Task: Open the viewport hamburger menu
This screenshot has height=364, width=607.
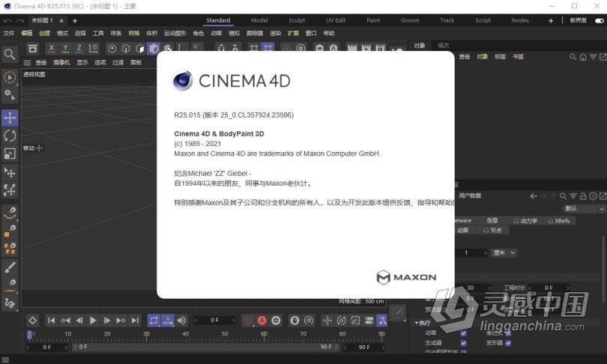Action: [27, 63]
